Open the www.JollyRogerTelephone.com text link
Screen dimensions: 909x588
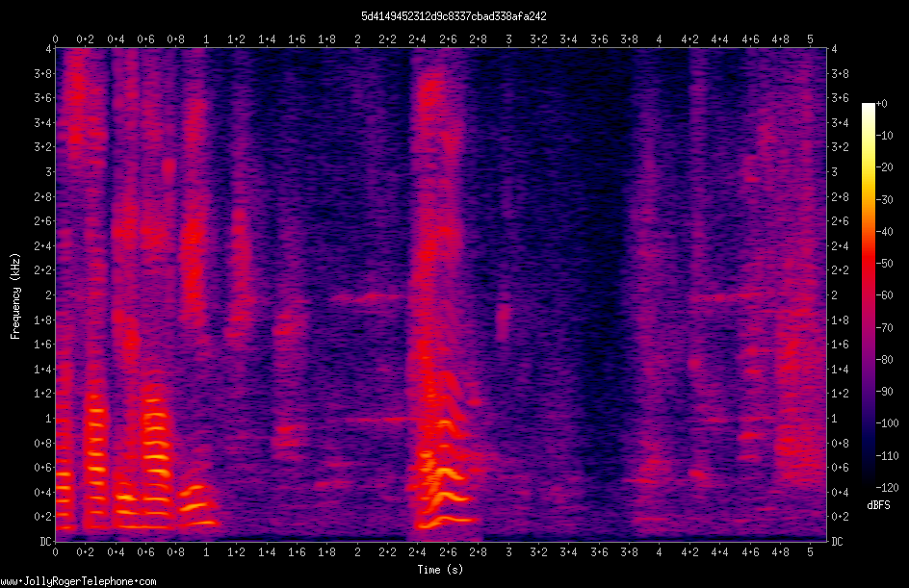78,581
